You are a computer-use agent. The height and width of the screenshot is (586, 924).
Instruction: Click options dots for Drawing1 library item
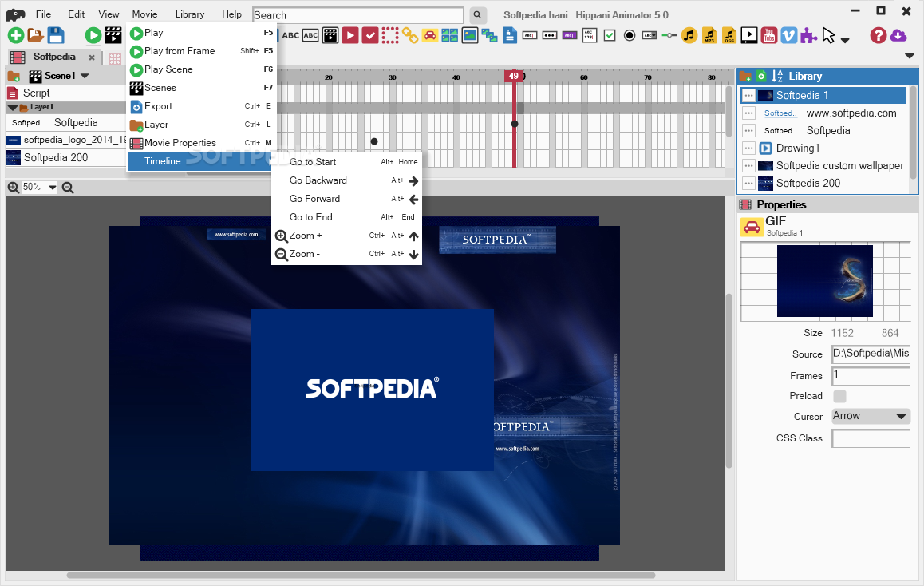click(x=748, y=148)
